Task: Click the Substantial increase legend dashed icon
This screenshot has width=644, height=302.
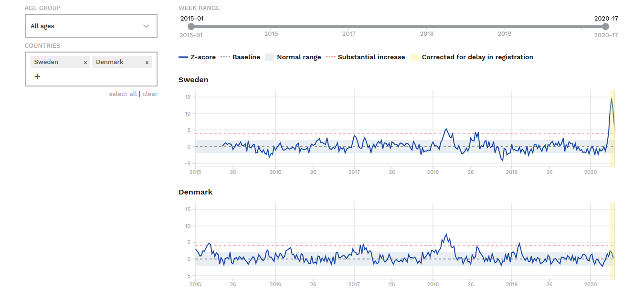Action: pyautogui.click(x=330, y=57)
